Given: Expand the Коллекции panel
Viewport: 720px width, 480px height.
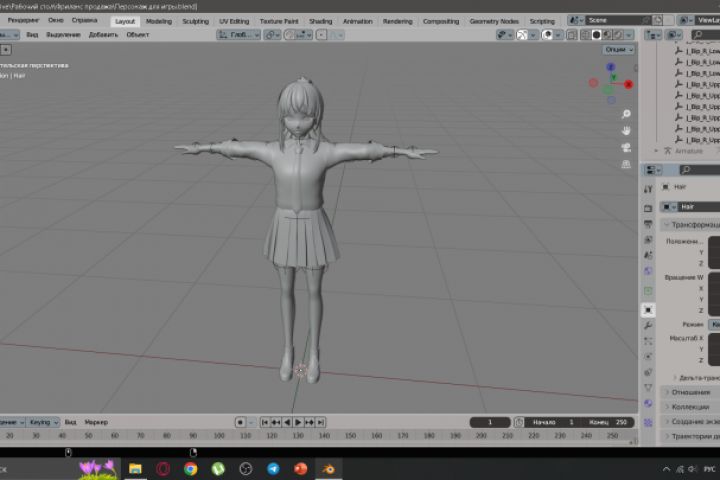Looking at the screenshot, I should coord(690,407).
